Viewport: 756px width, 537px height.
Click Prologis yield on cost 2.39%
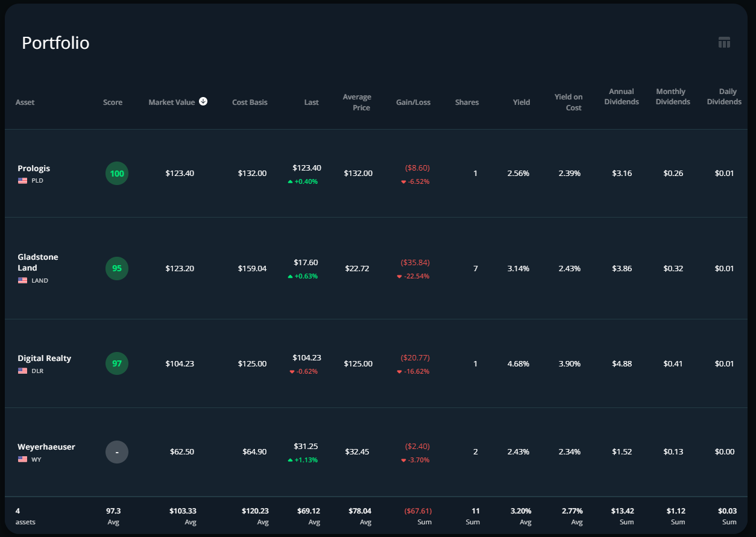coord(570,174)
